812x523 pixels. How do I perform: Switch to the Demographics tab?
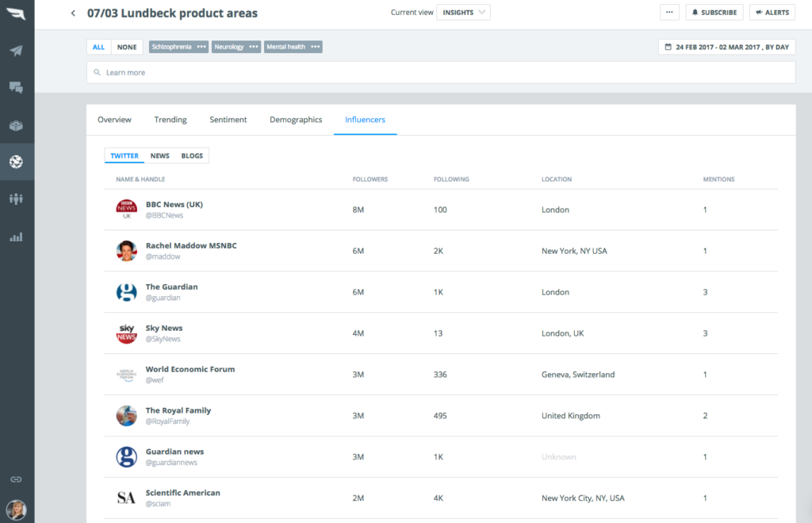(296, 120)
